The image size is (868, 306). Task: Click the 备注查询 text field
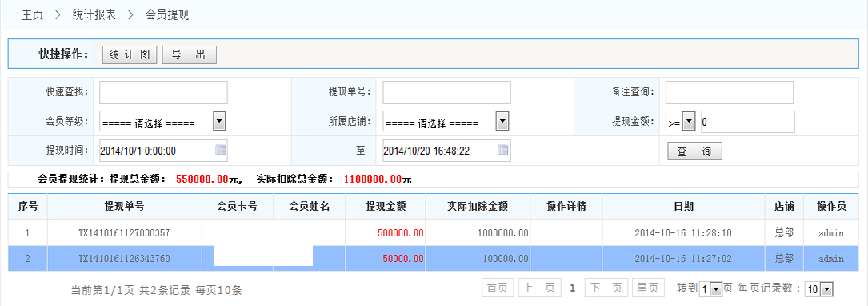[x=730, y=92]
